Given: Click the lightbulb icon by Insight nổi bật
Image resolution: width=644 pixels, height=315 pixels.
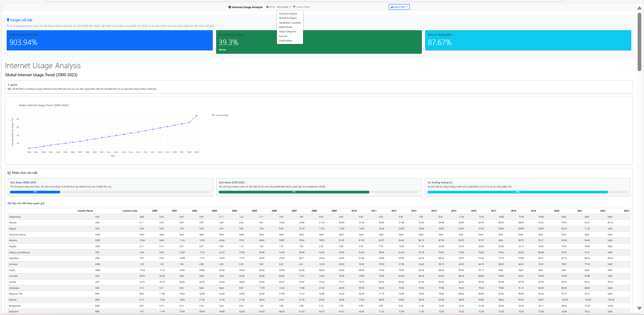Looking at the screenshot, I should (x=8, y=20).
